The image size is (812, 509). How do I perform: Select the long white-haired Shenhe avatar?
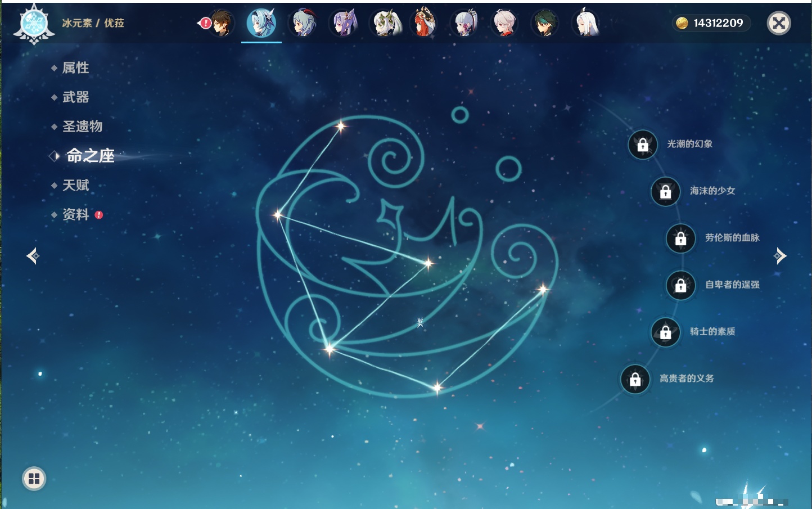point(585,23)
